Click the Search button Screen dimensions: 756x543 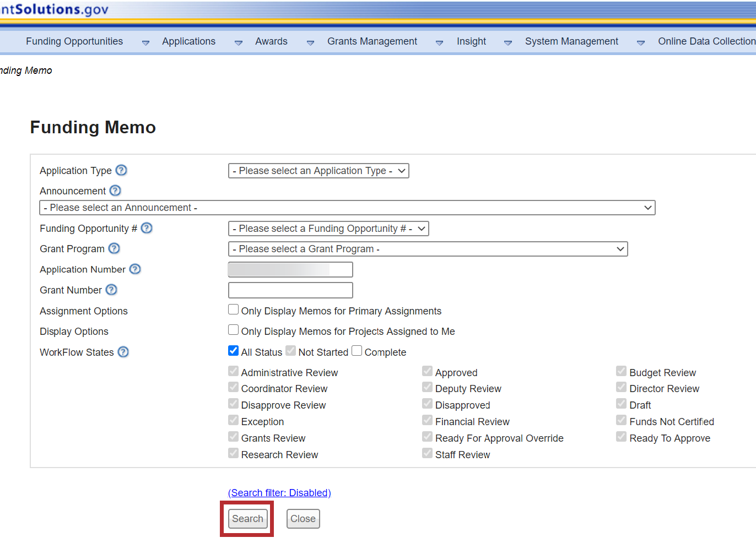pyautogui.click(x=247, y=519)
